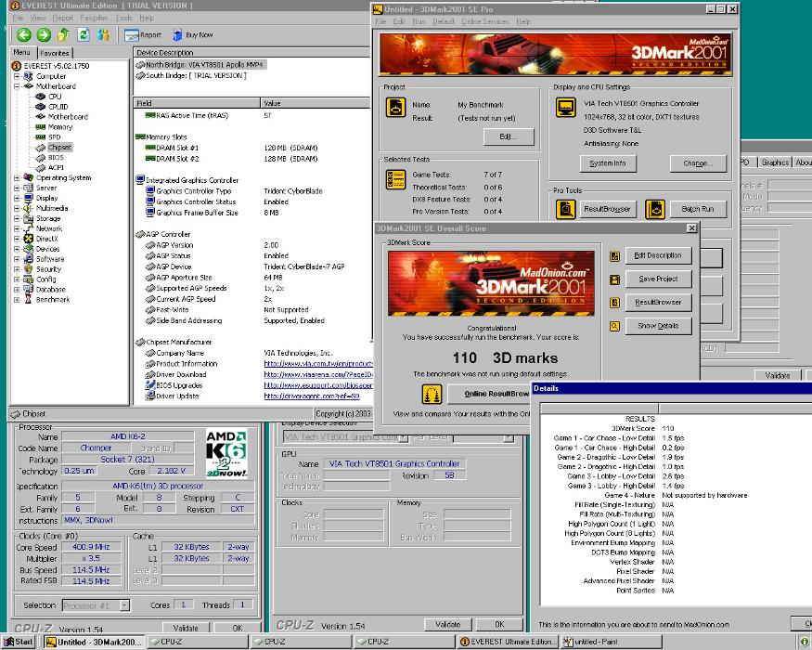
Task: Click the Show Details button
Action: click(658, 326)
